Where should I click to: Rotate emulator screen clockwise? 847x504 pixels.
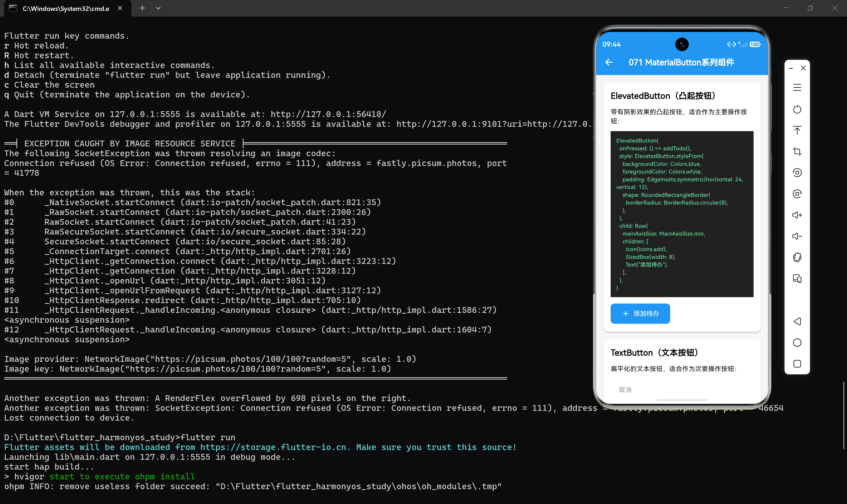(x=797, y=193)
